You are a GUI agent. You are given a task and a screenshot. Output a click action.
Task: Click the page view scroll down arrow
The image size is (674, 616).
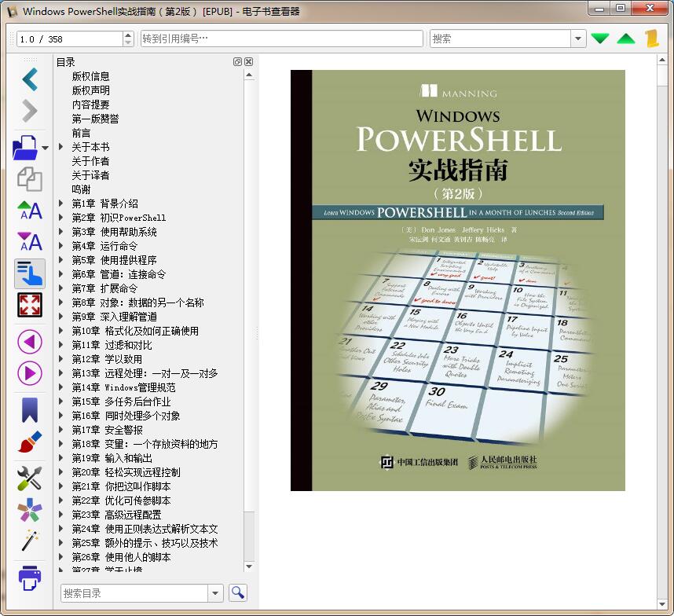pyautogui.click(x=662, y=603)
